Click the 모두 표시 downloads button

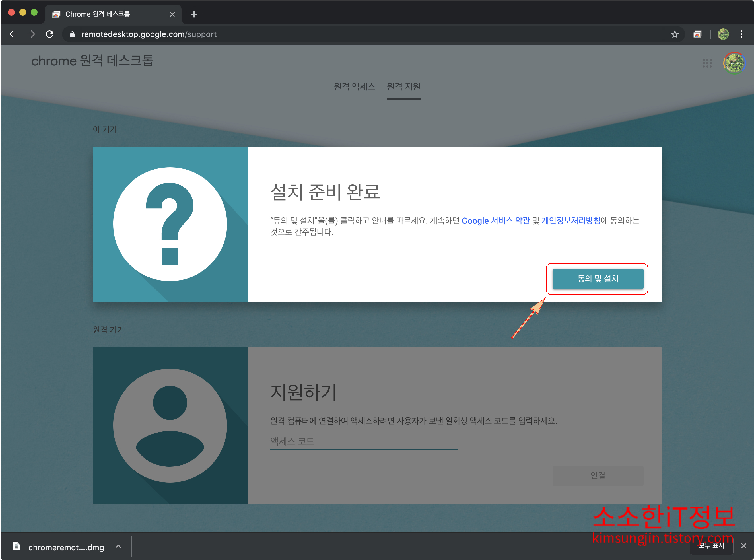pos(711,545)
